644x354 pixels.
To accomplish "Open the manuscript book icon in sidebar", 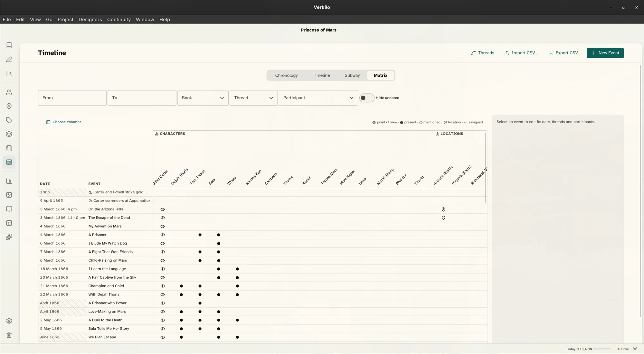I will tap(9, 45).
